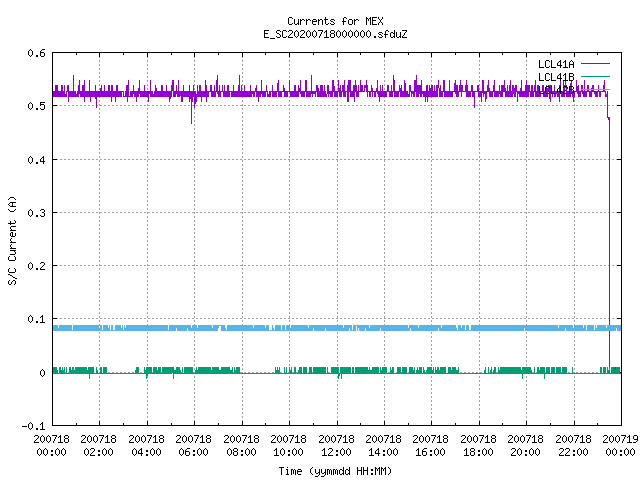Click the y-axis tick value 0.4
This screenshot has width=640, height=480.
(36, 160)
